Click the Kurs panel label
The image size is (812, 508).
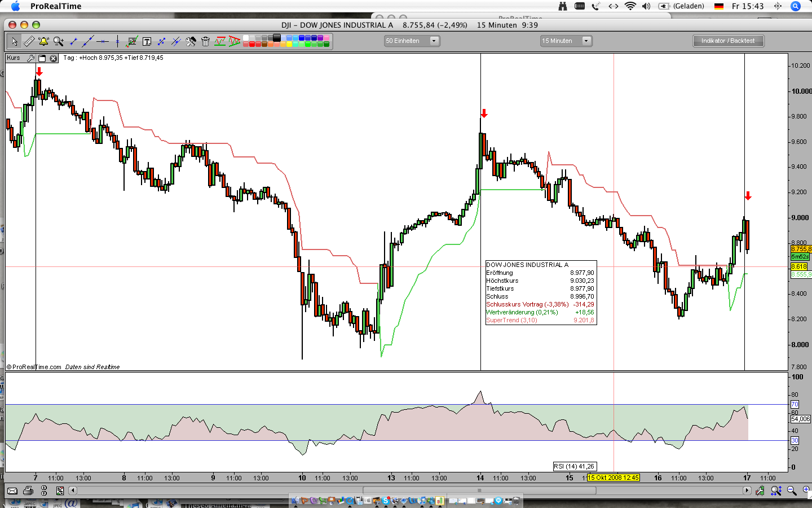pyautogui.click(x=14, y=58)
